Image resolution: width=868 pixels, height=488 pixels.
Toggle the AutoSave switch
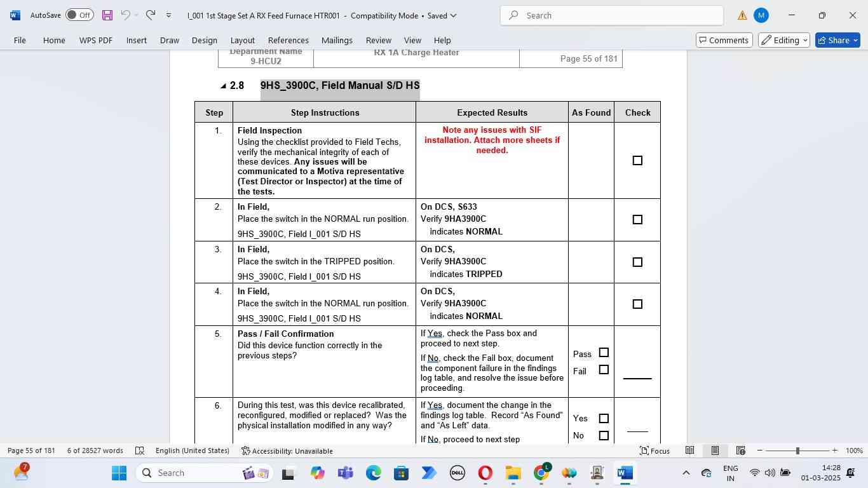tap(79, 15)
